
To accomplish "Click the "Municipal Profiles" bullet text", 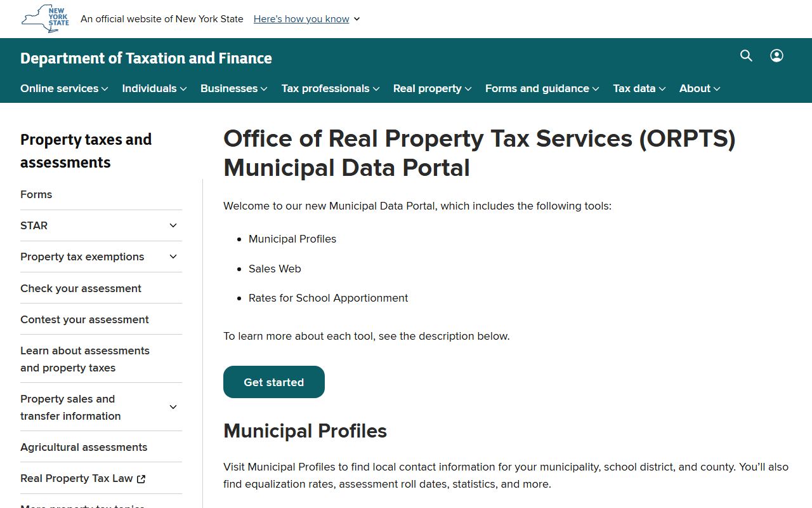I will click(x=292, y=239).
